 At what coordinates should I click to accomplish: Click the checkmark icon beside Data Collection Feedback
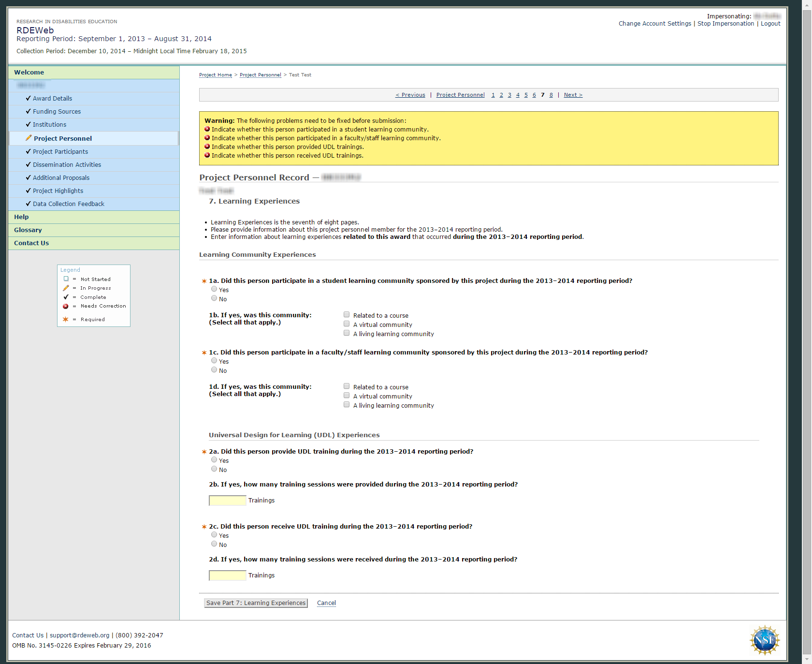click(x=28, y=204)
